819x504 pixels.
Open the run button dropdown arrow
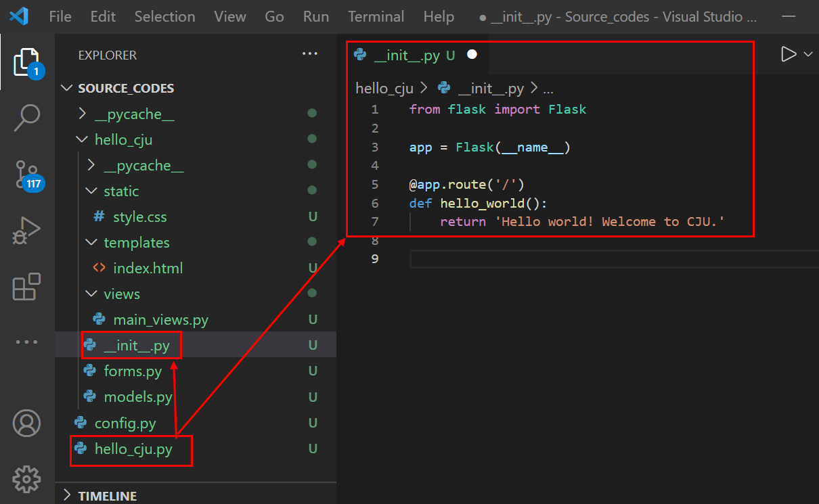(x=807, y=54)
